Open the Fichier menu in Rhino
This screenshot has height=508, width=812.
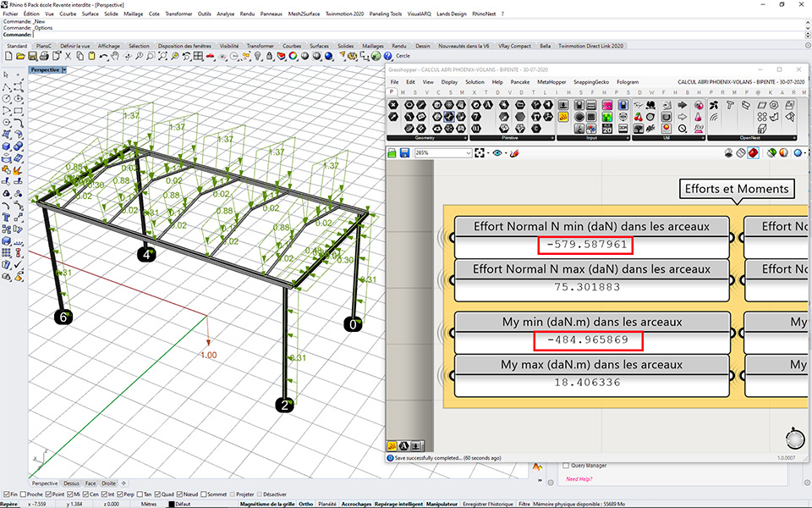pyautogui.click(x=10, y=14)
